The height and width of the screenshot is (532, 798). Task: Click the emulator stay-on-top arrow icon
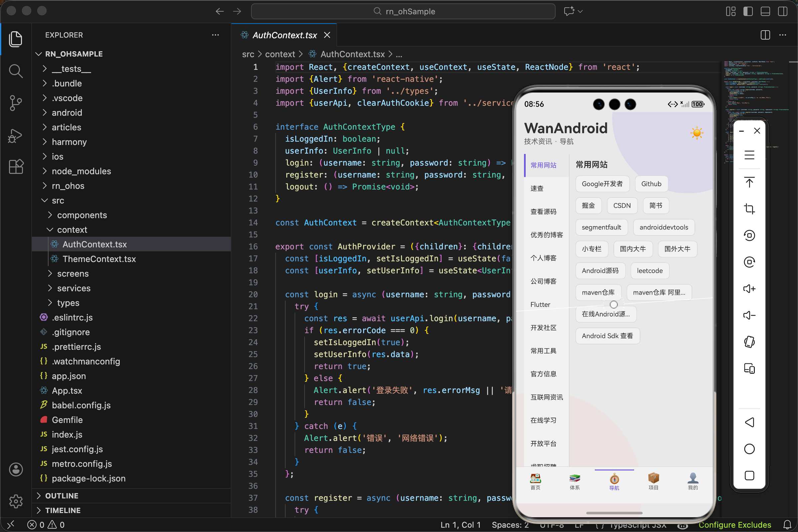749,182
